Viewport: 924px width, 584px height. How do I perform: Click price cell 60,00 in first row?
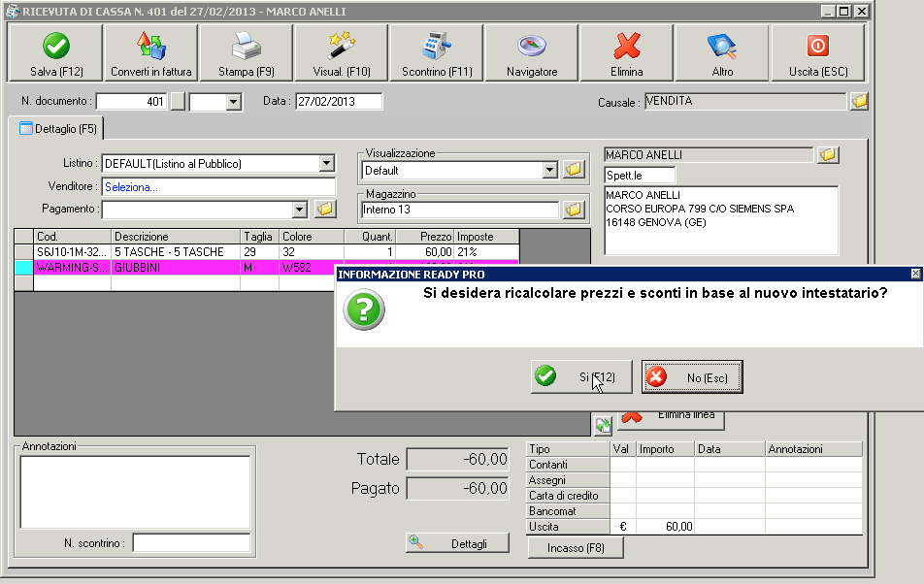(x=425, y=252)
